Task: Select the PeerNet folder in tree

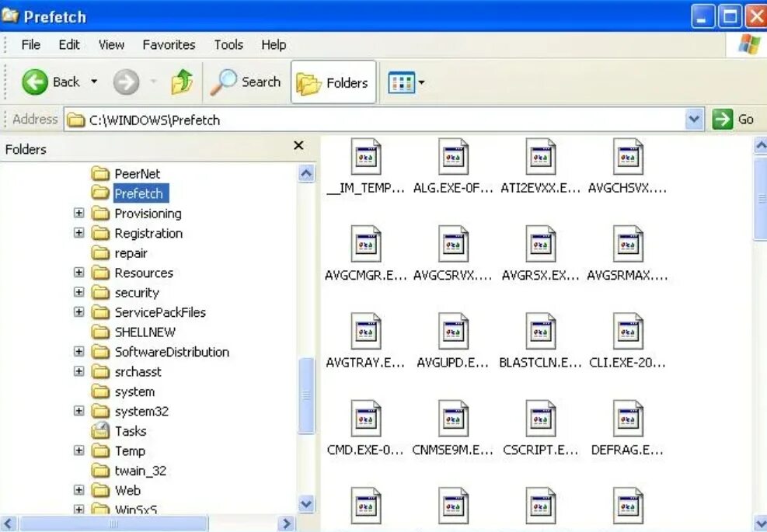Action: pos(126,174)
